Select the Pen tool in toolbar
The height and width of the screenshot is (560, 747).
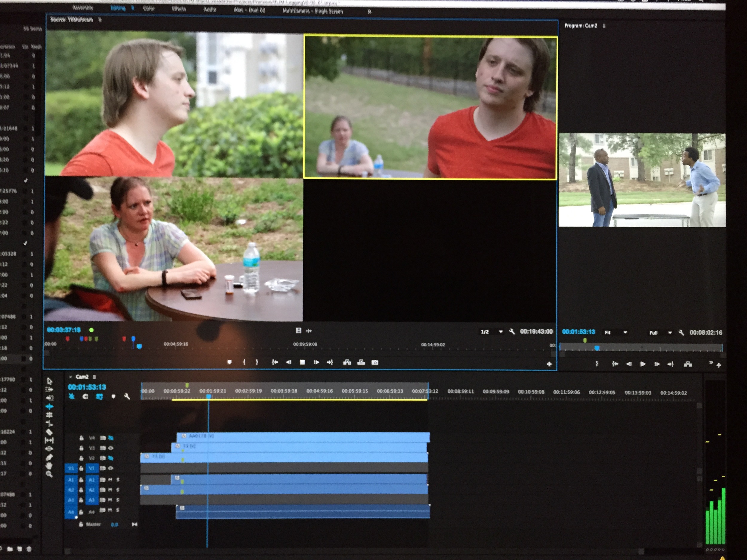(x=49, y=457)
